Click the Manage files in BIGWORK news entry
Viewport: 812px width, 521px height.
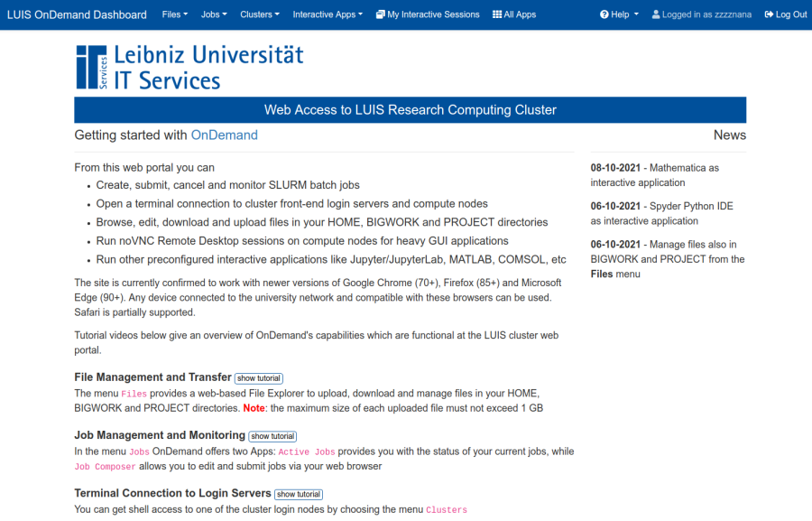coord(668,259)
